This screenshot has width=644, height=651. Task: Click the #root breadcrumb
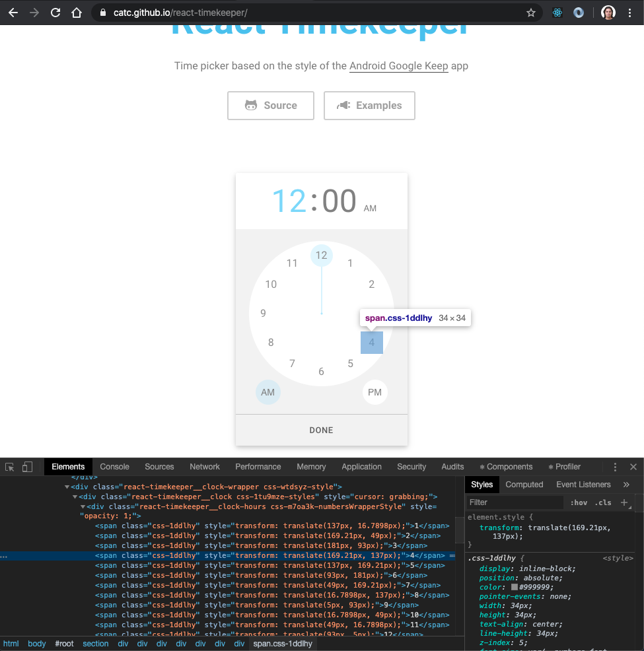pos(64,644)
